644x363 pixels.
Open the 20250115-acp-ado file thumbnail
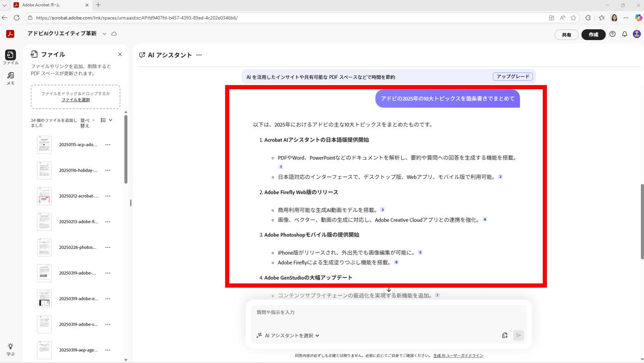(x=44, y=145)
